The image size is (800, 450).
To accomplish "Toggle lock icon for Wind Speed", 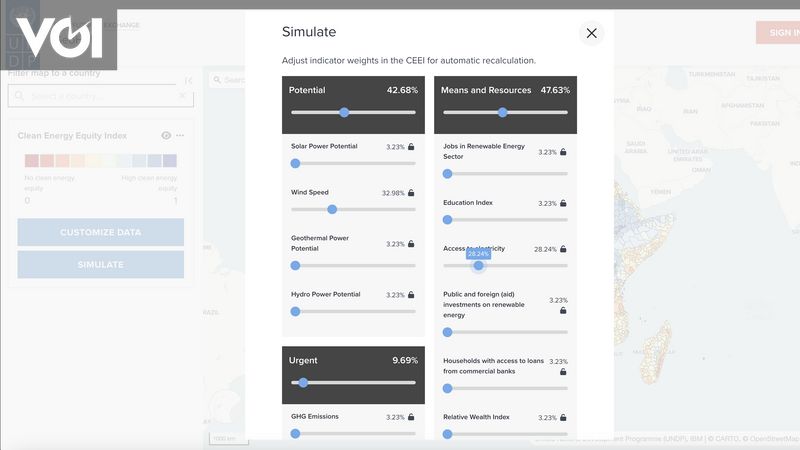I will pos(411,193).
